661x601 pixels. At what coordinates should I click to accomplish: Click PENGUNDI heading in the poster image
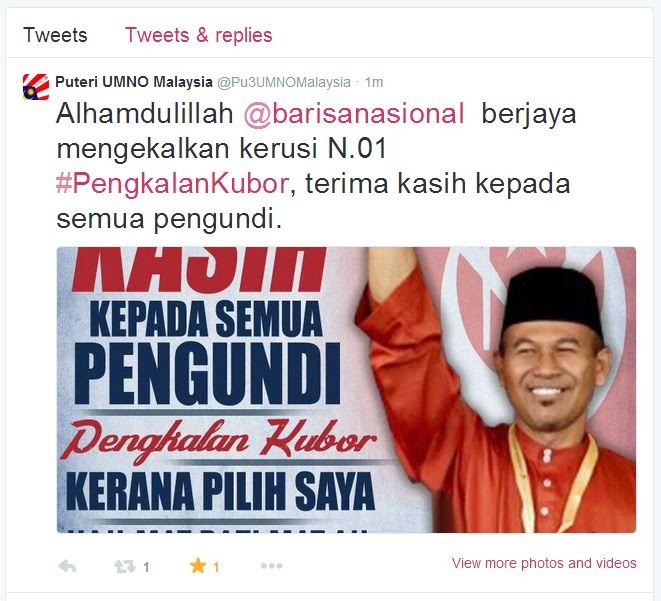pos(207,374)
